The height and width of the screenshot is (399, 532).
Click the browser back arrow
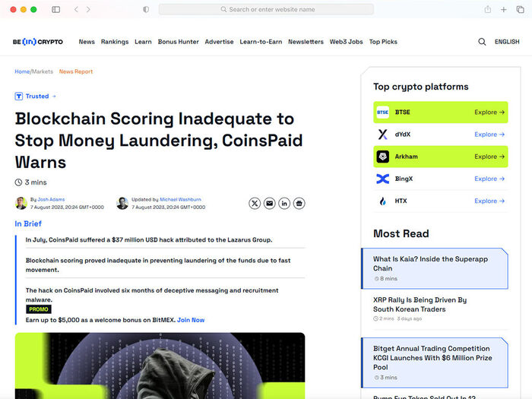76,9
